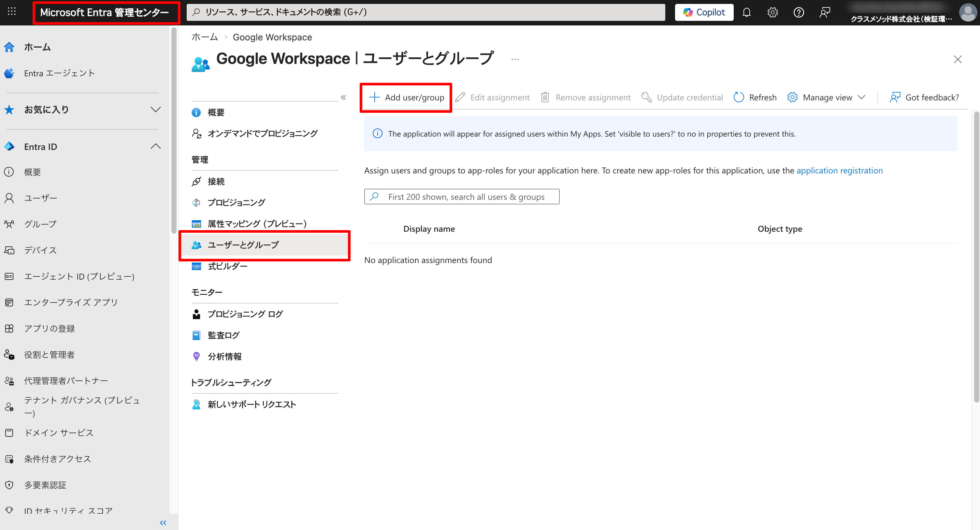Click the feedback person icon in top bar
The image size is (980, 530).
tap(825, 12)
